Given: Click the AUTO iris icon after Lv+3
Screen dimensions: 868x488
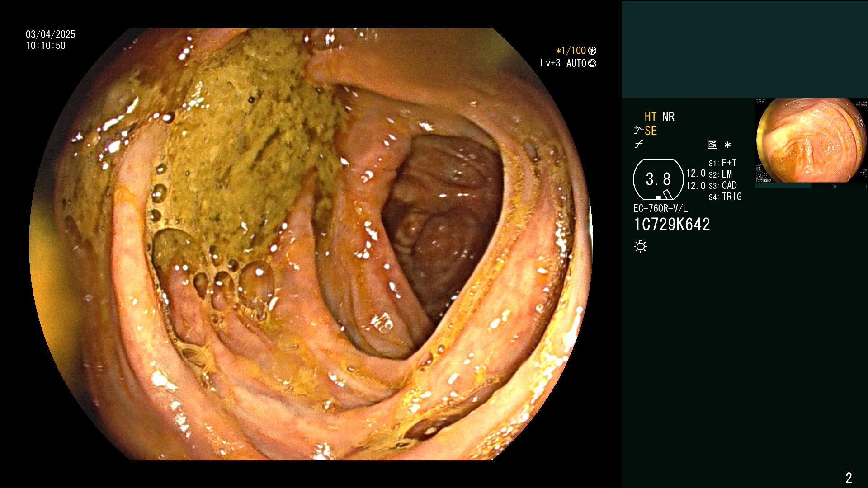Looking at the screenshot, I should [x=592, y=63].
